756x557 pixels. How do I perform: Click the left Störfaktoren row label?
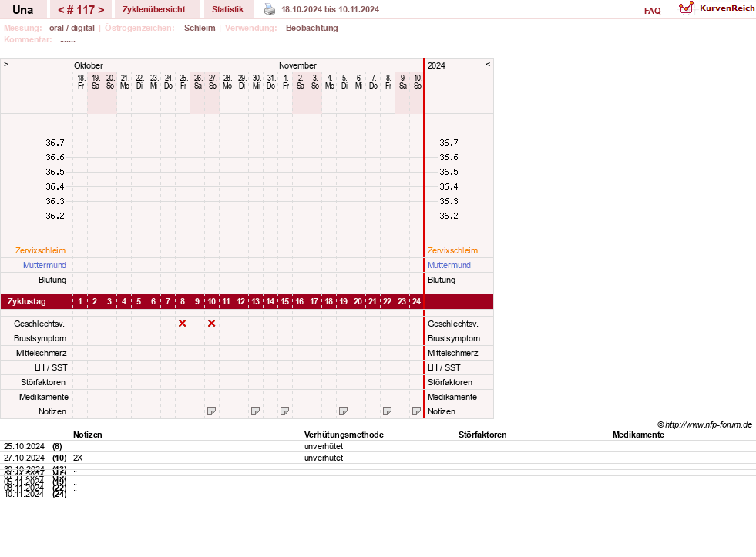[x=43, y=382]
